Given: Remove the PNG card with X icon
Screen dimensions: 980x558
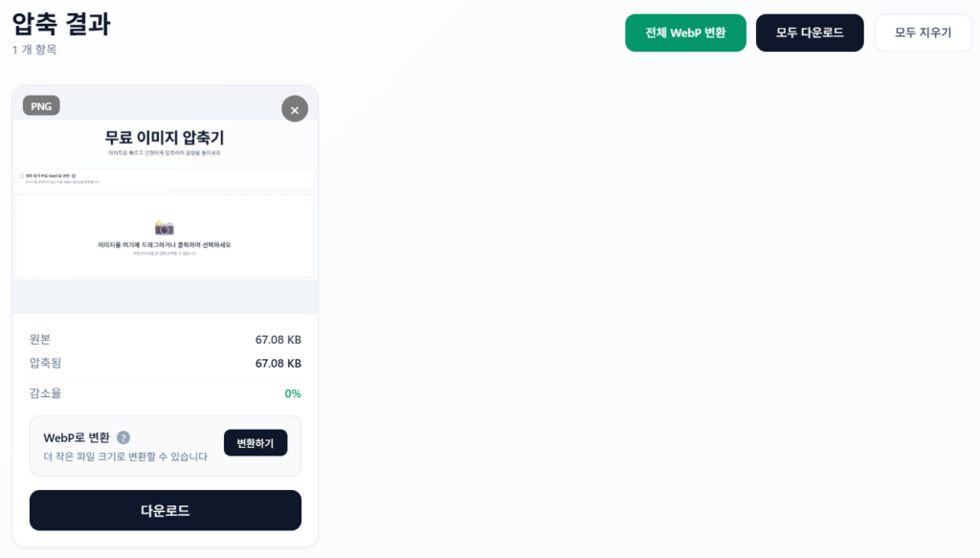Looking at the screenshot, I should 295,109.
